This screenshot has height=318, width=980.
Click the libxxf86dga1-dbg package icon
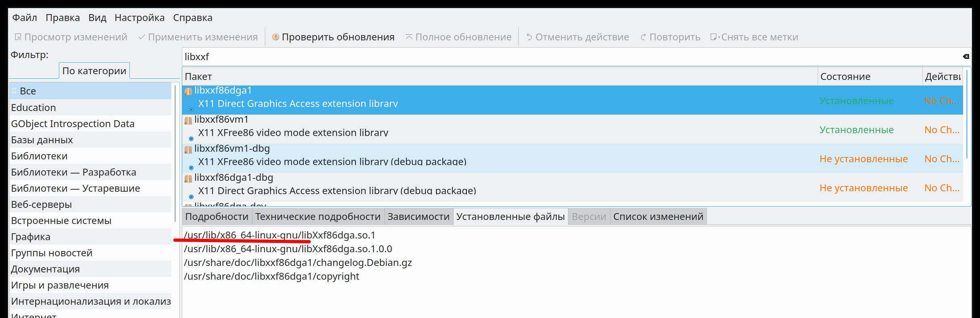(188, 179)
